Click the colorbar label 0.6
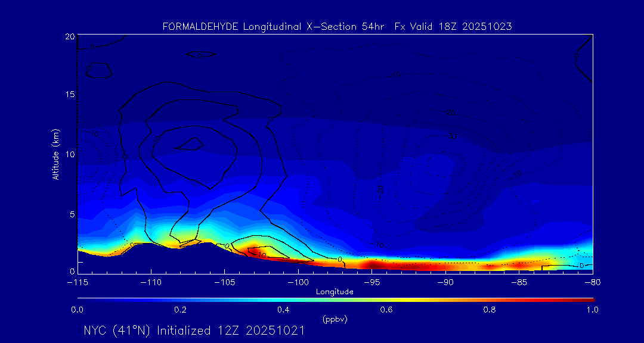 pos(387,310)
